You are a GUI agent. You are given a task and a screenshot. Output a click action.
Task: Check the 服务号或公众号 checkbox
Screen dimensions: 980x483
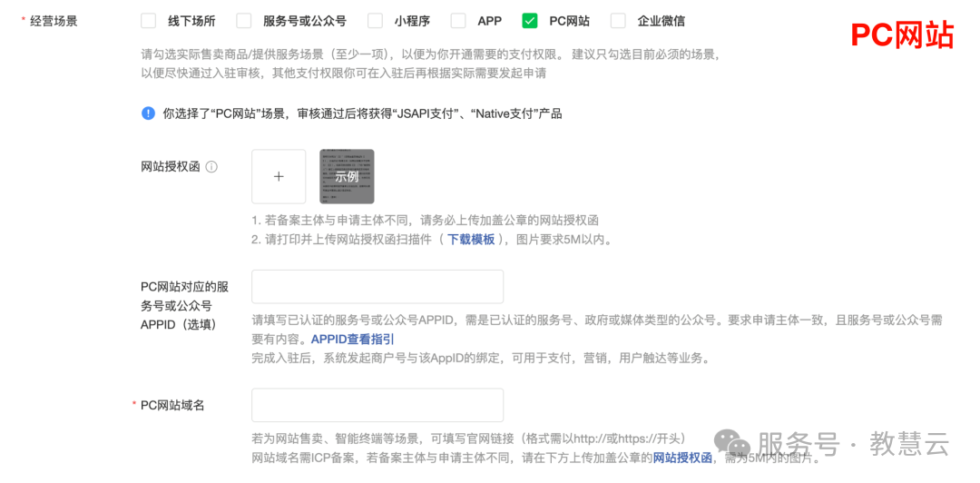coord(244,21)
